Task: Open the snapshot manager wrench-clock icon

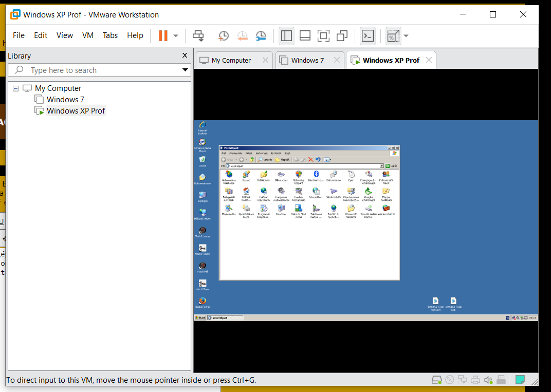Action: pyautogui.click(x=261, y=35)
